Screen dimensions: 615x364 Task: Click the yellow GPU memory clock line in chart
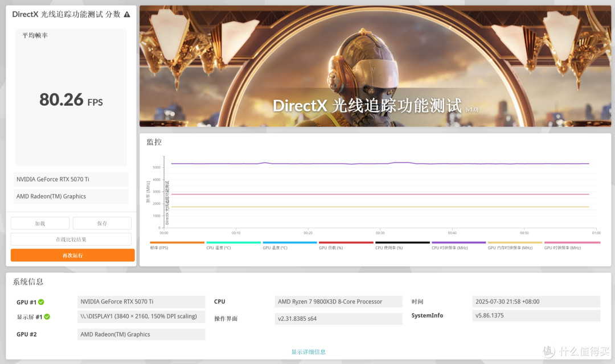coord(380,207)
